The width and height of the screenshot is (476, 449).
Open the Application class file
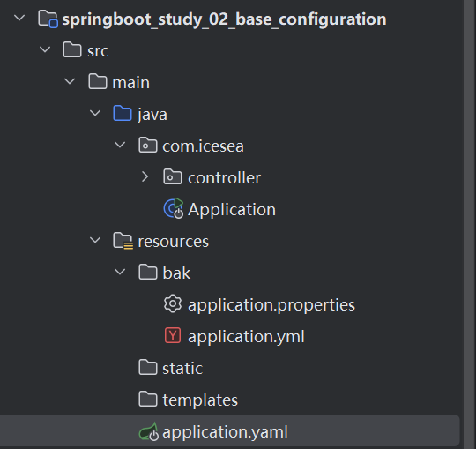pyautogui.click(x=232, y=210)
